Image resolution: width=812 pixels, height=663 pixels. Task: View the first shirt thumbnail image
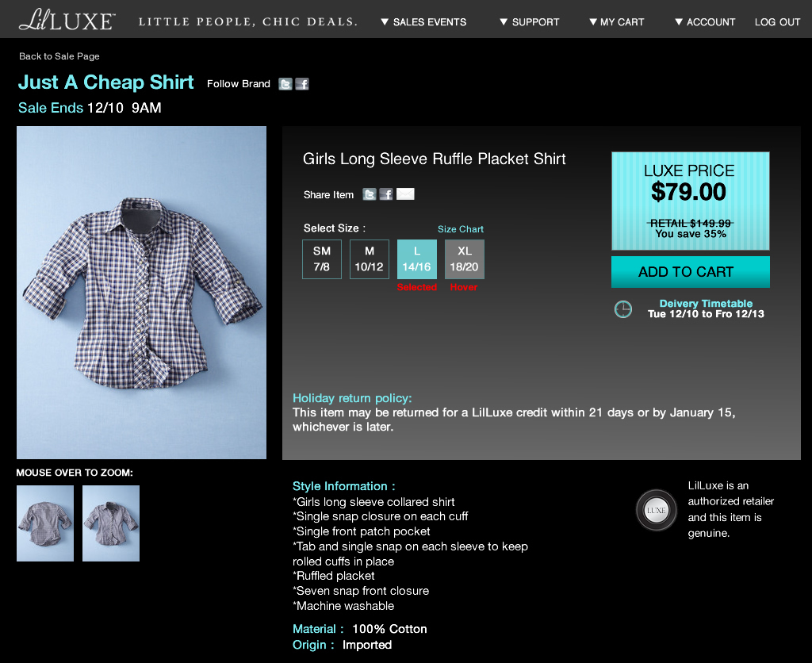pyautogui.click(x=45, y=523)
